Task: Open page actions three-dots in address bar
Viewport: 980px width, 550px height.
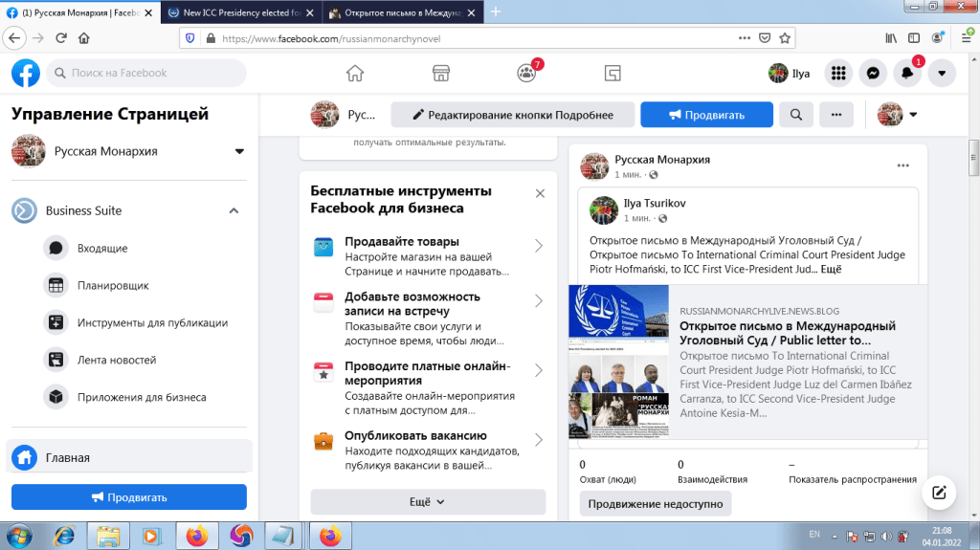Action: coord(744,38)
